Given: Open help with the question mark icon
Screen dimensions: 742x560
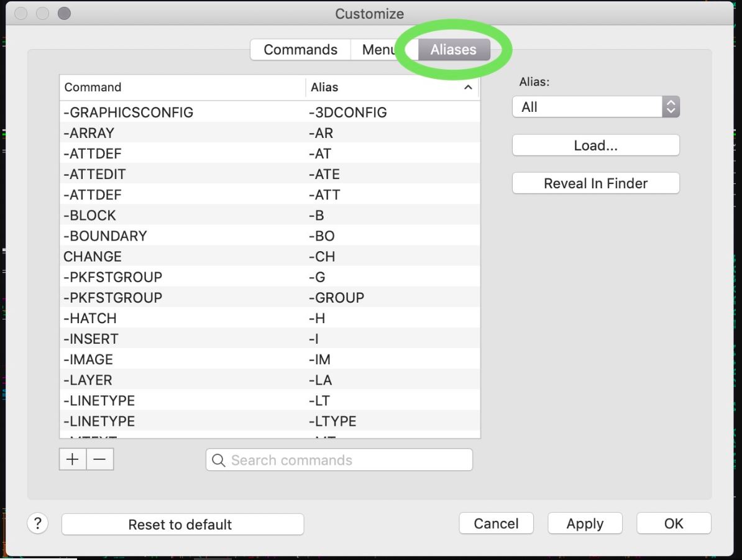Looking at the screenshot, I should pyautogui.click(x=38, y=523).
